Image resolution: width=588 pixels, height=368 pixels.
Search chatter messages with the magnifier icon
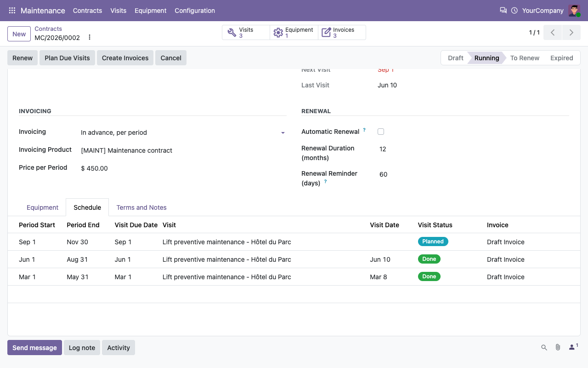pos(544,348)
